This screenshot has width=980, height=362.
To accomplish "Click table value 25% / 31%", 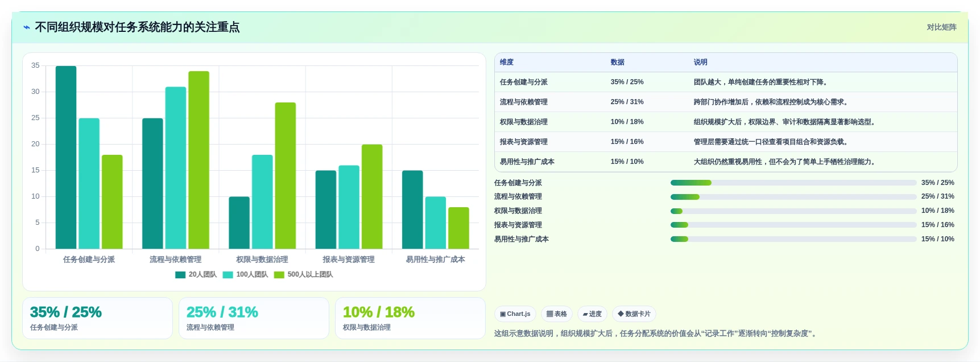I will [x=627, y=102].
